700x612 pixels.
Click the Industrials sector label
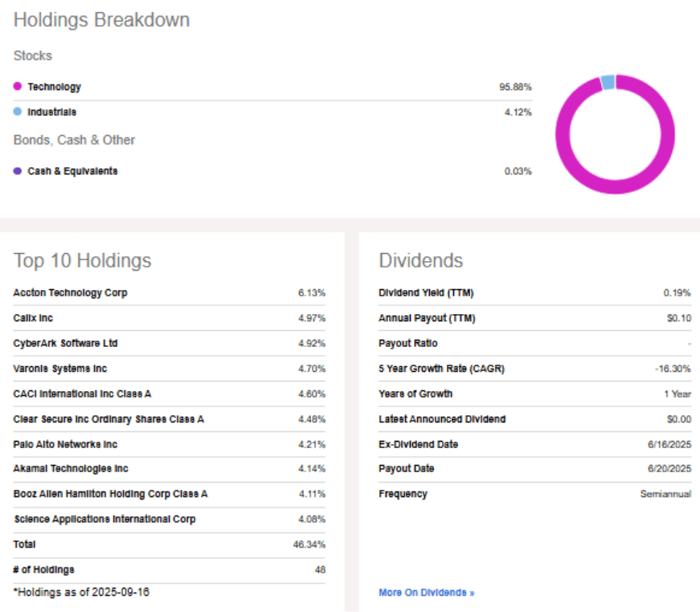tap(52, 112)
